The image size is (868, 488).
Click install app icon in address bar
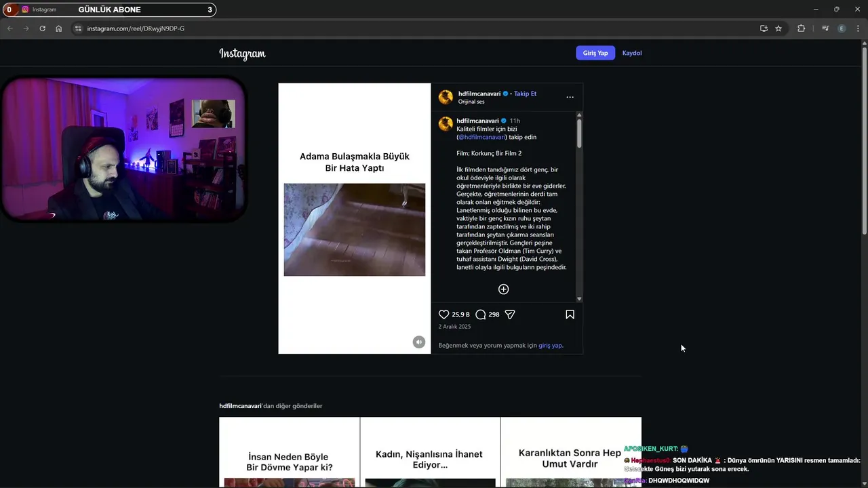click(764, 28)
